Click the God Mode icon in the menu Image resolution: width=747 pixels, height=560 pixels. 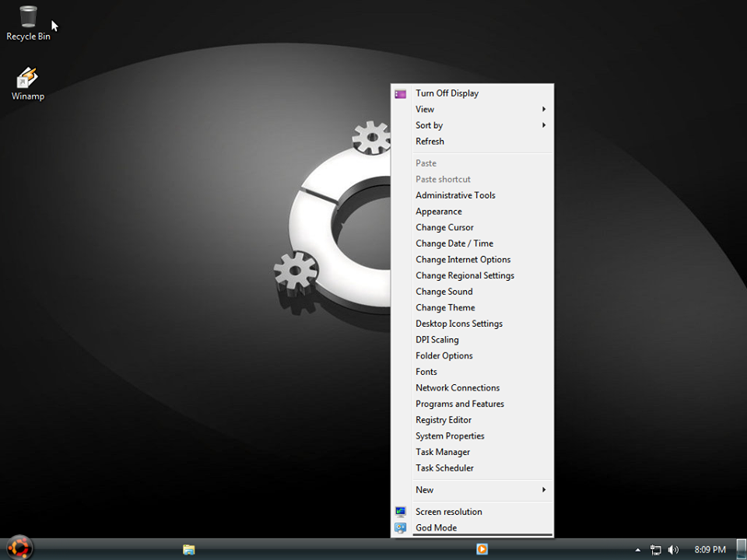coord(401,528)
